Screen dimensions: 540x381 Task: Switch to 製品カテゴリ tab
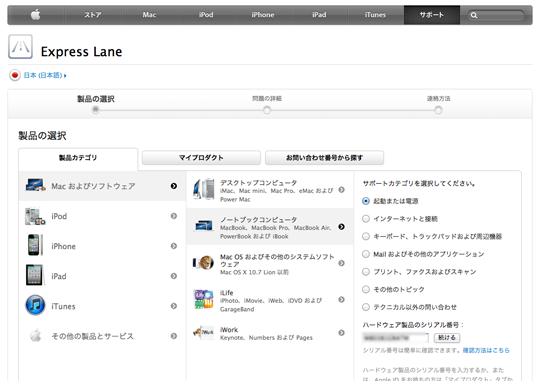(x=78, y=158)
